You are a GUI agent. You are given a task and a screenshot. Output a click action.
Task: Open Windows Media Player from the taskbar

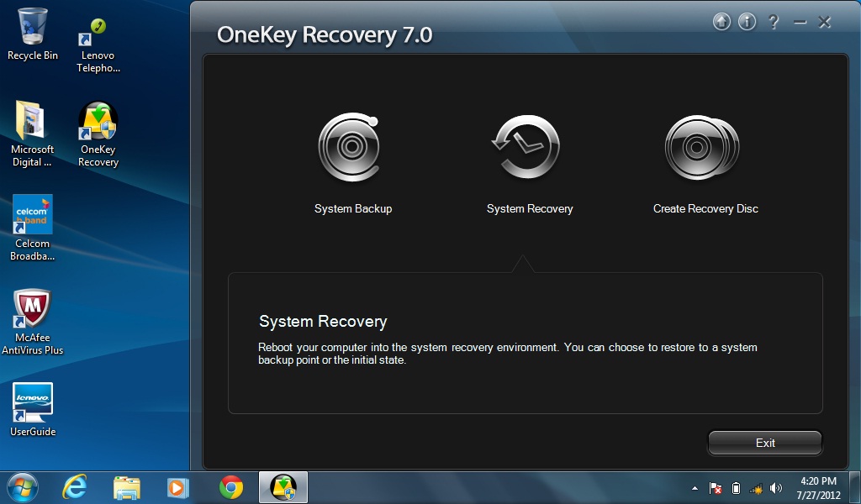coord(178,487)
